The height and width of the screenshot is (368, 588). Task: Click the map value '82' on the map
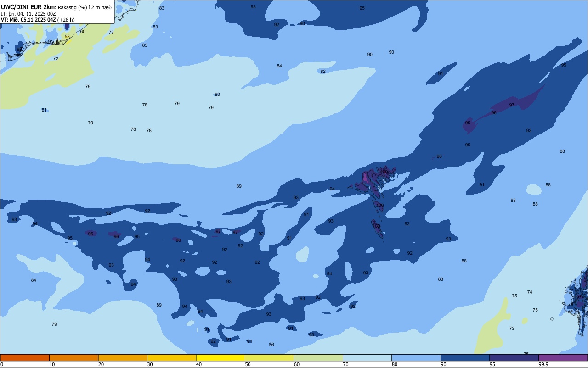(x=323, y=72)
